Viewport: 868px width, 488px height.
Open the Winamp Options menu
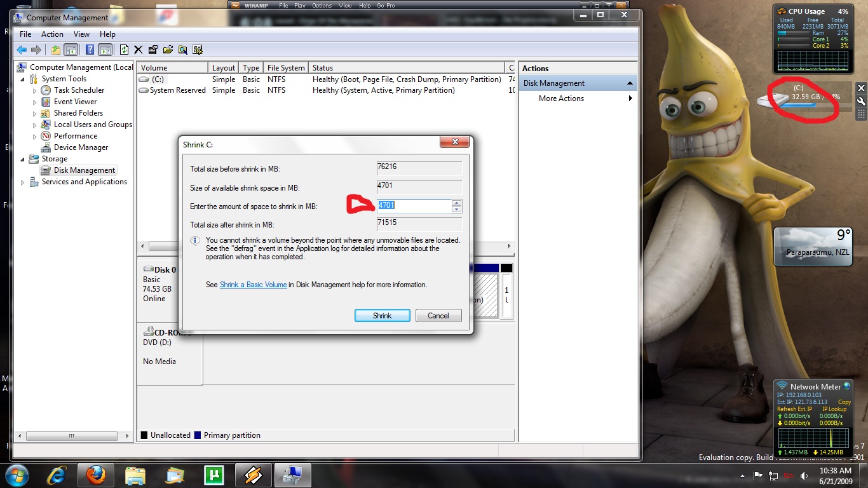pyautogui.click(x=322, y=6)
